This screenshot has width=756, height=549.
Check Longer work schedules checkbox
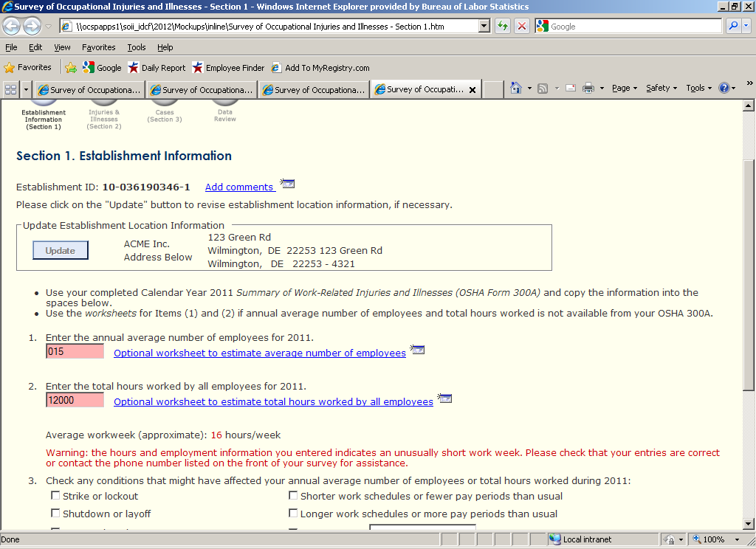tap(293, 514)
